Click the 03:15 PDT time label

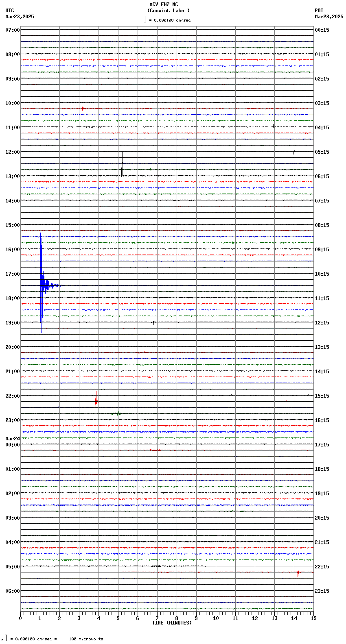[322, 103]
